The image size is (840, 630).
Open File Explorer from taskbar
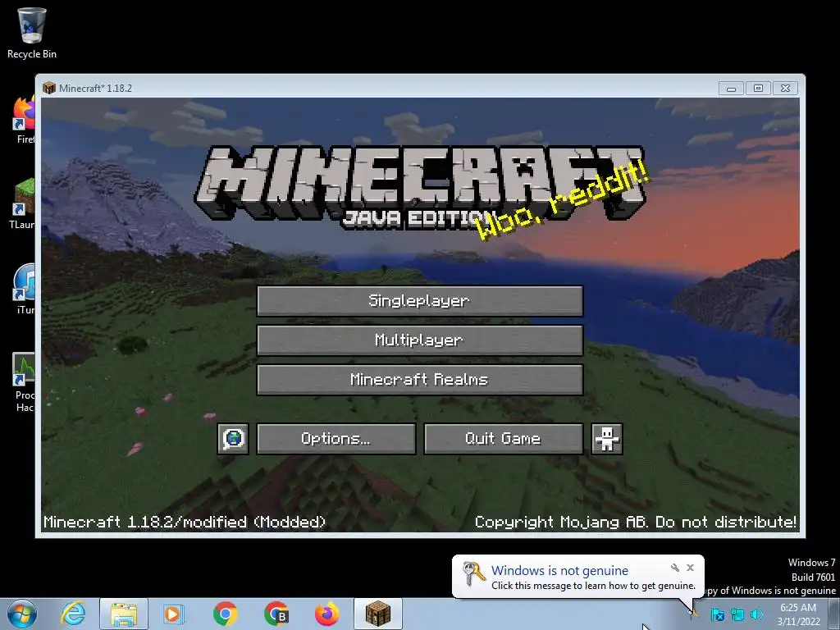pyautogui.click(x=124, y=614)
